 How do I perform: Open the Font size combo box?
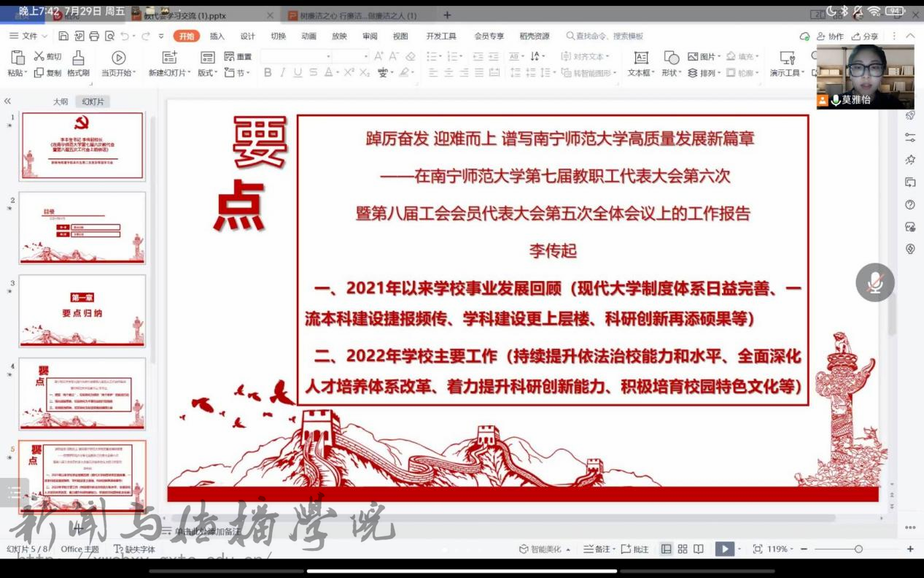tap(352, 56)
